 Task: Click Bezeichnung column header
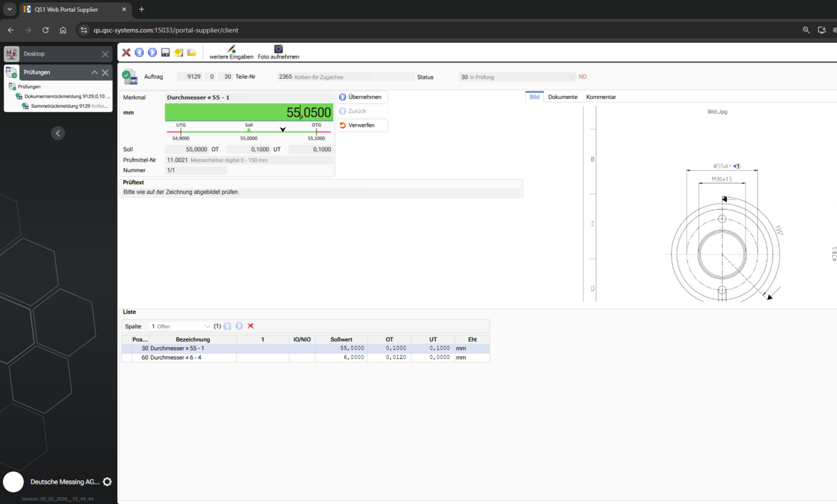tap(193, 339)
